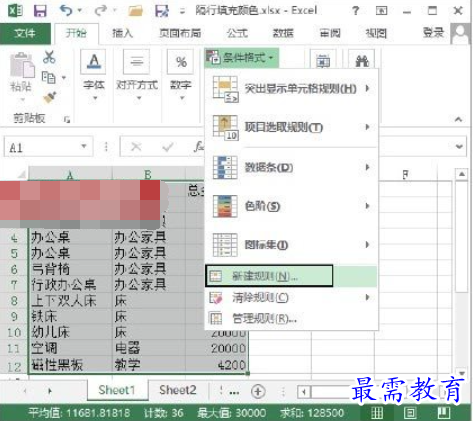
Task: Open 项目选取规则(T) submenu
Action: click(x=291, y=127)
